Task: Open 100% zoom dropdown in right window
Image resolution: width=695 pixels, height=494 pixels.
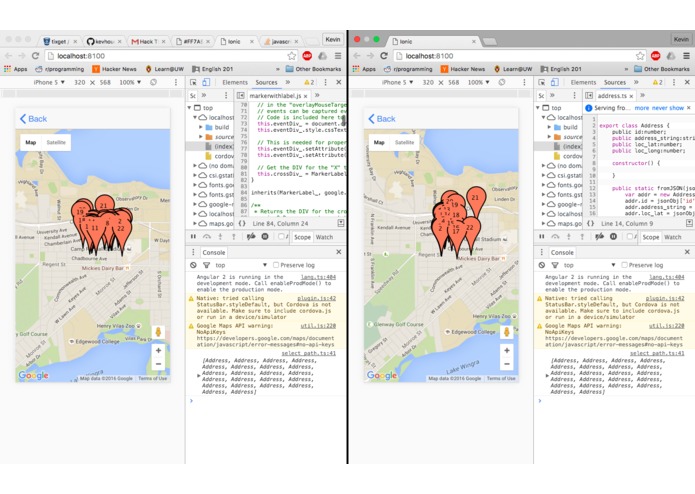Action: click(478, 82)
